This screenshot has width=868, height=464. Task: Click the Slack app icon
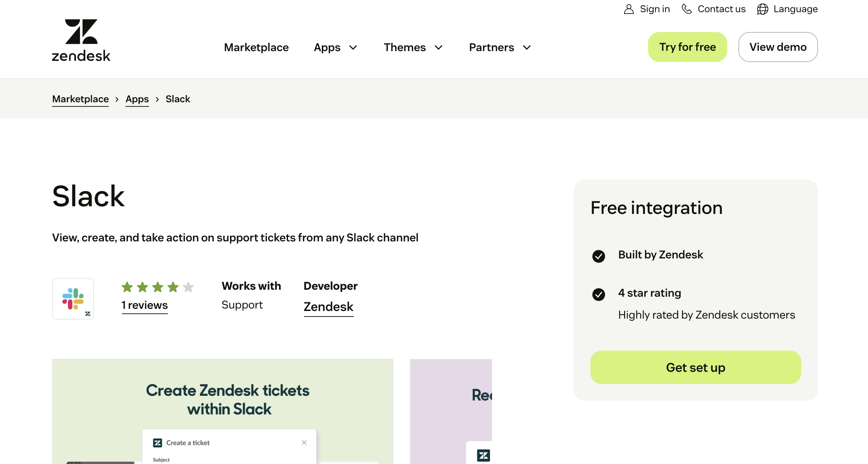(73, 298)
